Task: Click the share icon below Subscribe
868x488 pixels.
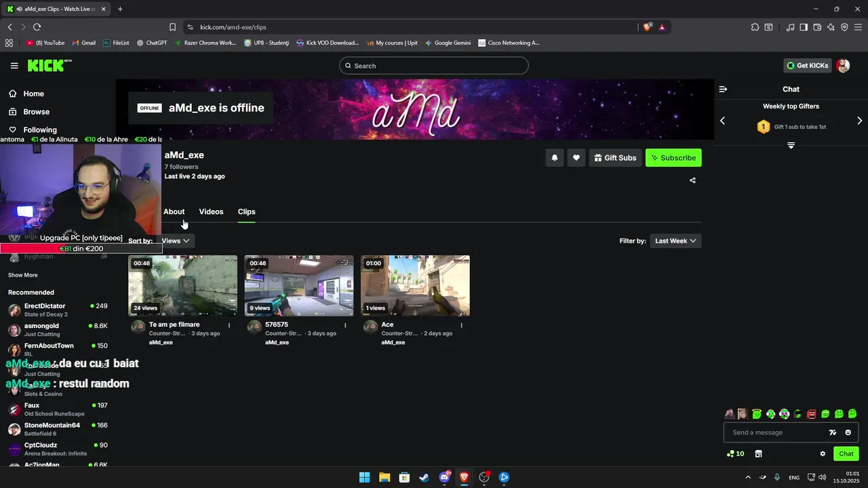Action: click(x=692, y=180)
